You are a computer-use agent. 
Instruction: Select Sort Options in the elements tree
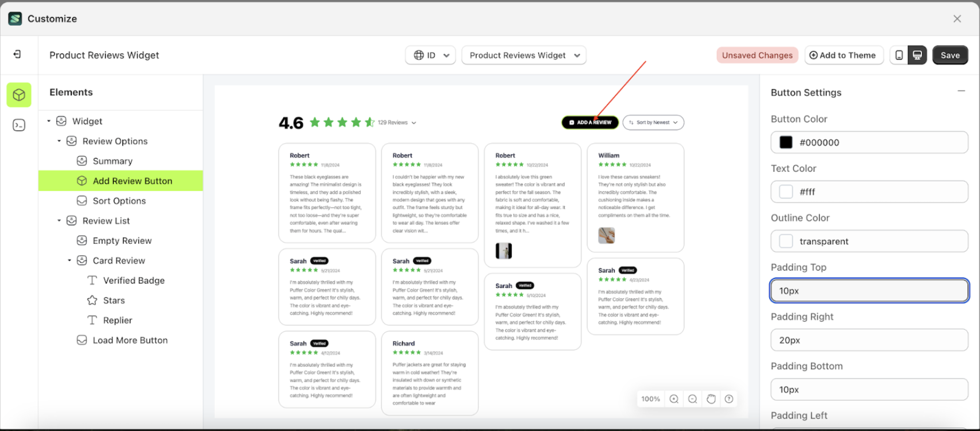[x=119, y=201]
